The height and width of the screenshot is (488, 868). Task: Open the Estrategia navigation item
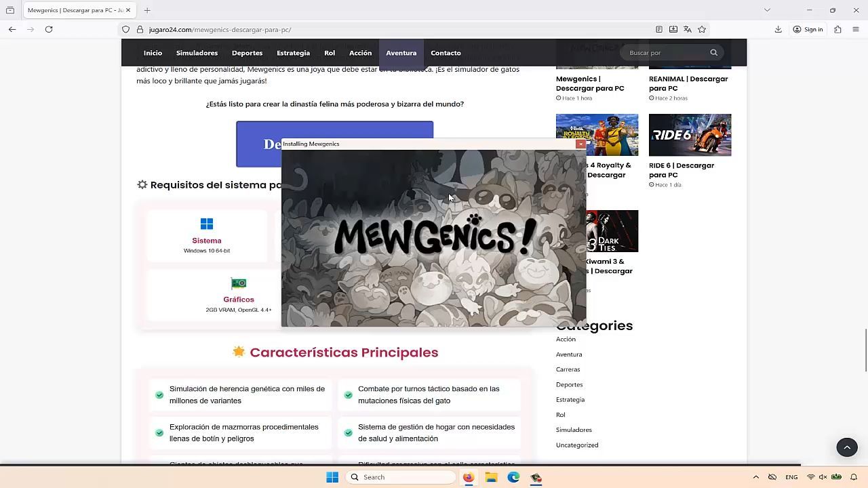[293, 53]
